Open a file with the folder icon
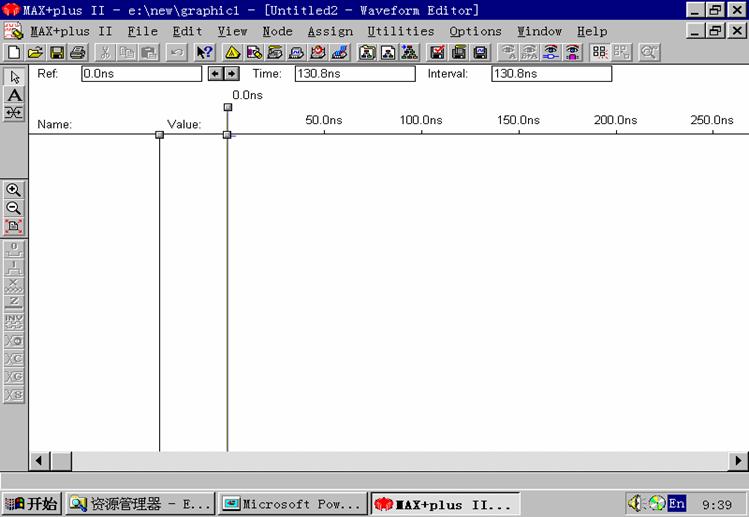The width and height of the screenshot is (749, 517). tap(35, 52)
